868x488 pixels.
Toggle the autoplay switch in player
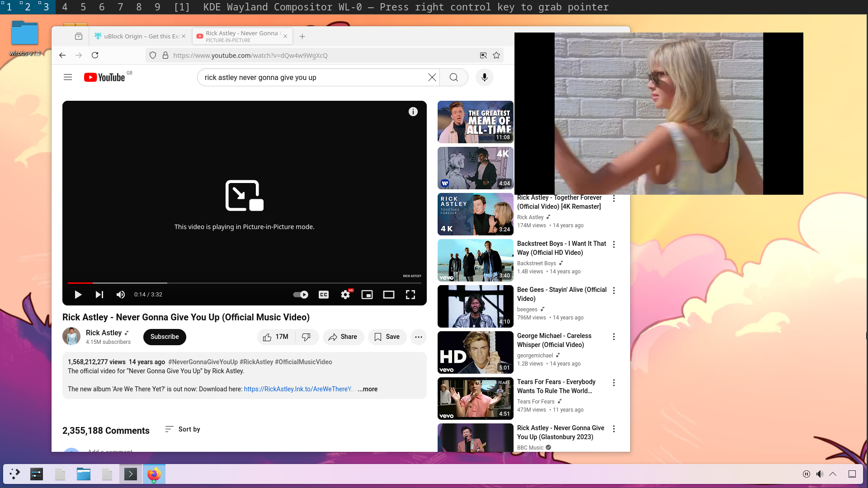[301, 295]
